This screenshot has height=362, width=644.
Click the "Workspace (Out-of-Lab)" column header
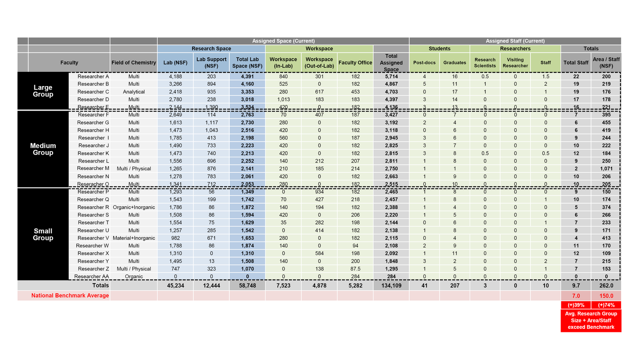[x=319, y=62]
